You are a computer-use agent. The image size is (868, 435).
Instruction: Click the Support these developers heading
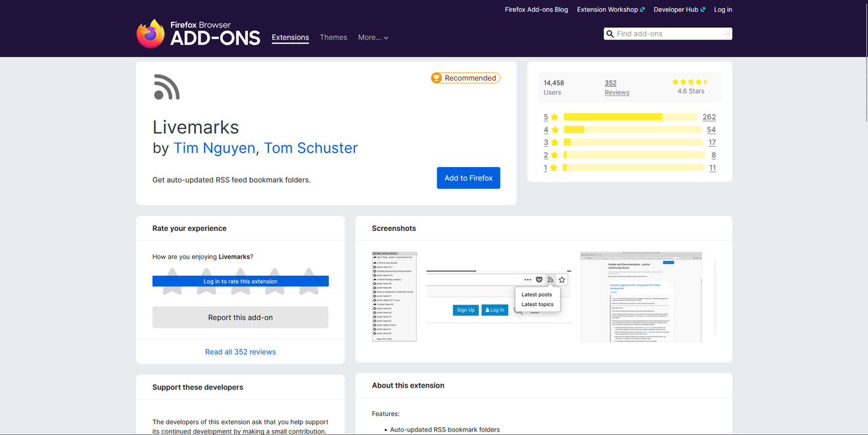click(198, 387)
